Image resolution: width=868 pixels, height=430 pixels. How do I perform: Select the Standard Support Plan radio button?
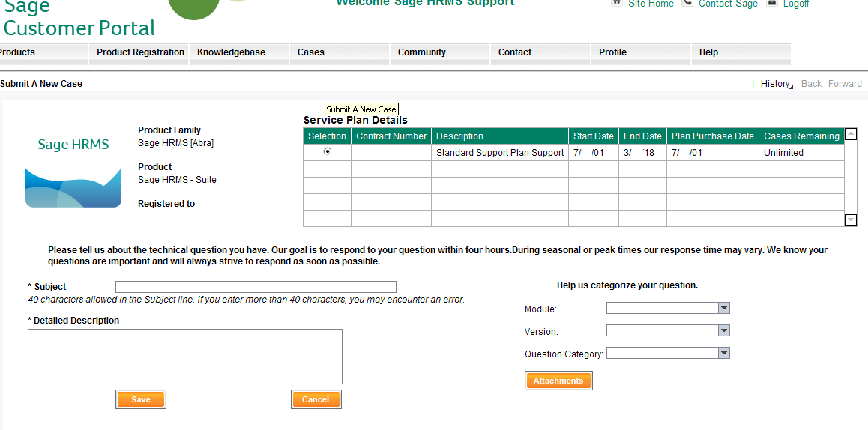pos(327,151)
